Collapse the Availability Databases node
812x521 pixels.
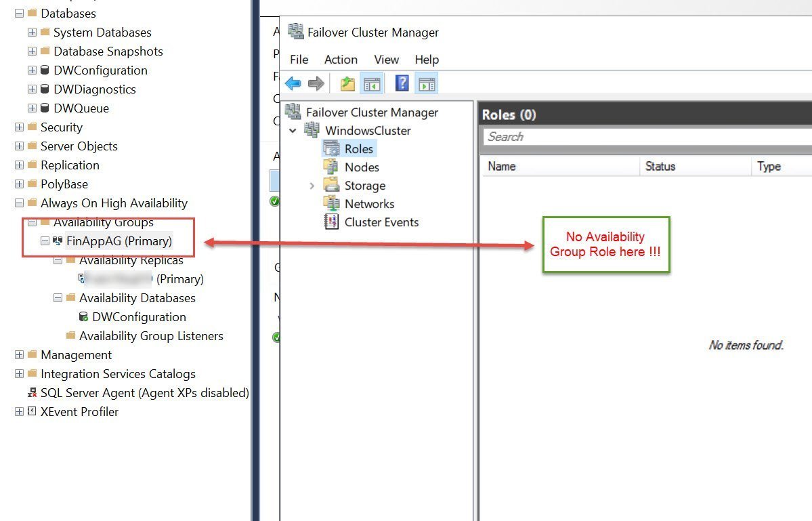point(58,298)
